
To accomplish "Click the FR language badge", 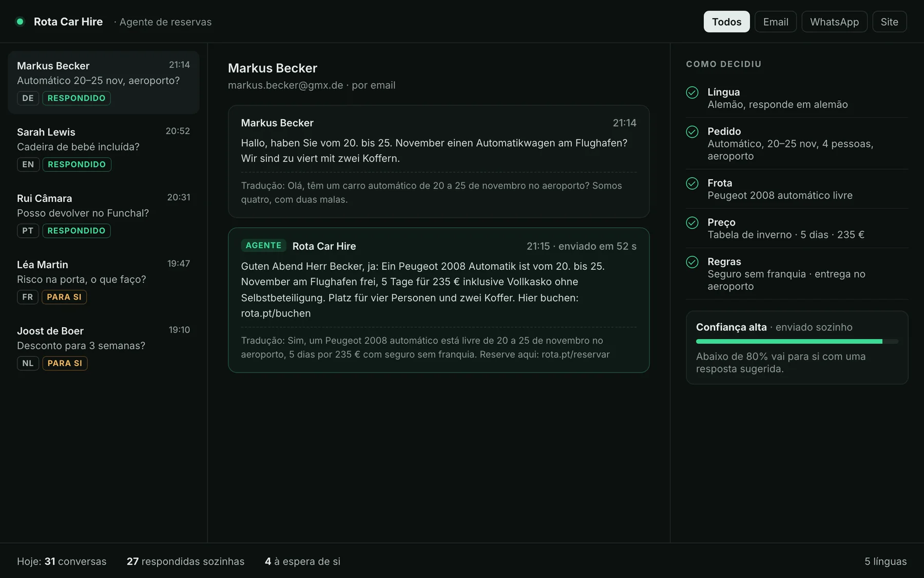I will (x=28, y=297).
